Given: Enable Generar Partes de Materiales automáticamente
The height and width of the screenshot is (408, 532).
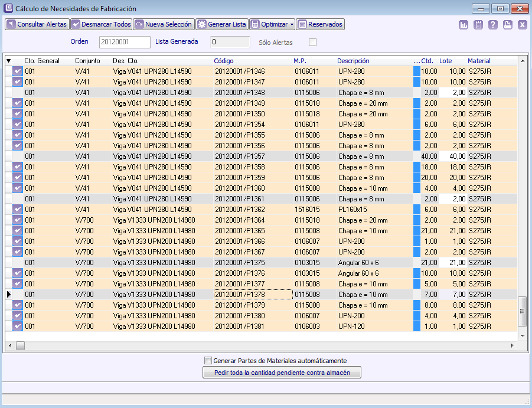Looking at the screenshot, I should [208, 361].
